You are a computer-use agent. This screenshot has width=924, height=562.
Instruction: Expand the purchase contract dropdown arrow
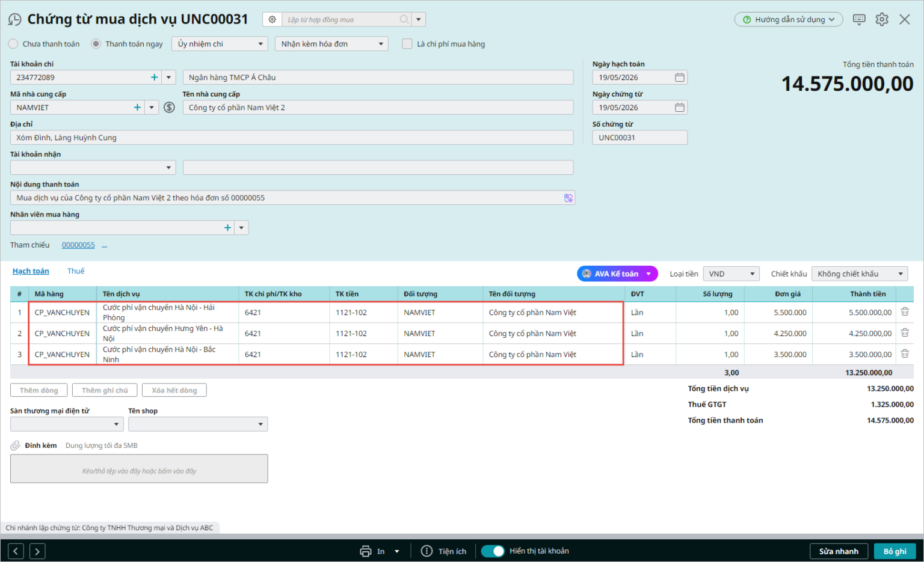[419, 19]
